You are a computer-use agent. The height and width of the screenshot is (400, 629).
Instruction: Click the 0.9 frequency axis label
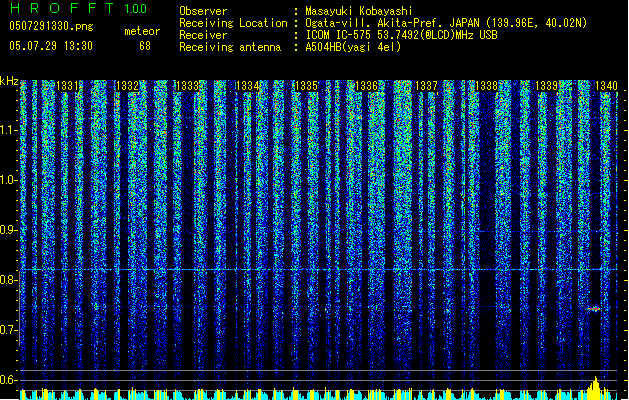click(x=9, y=230)
